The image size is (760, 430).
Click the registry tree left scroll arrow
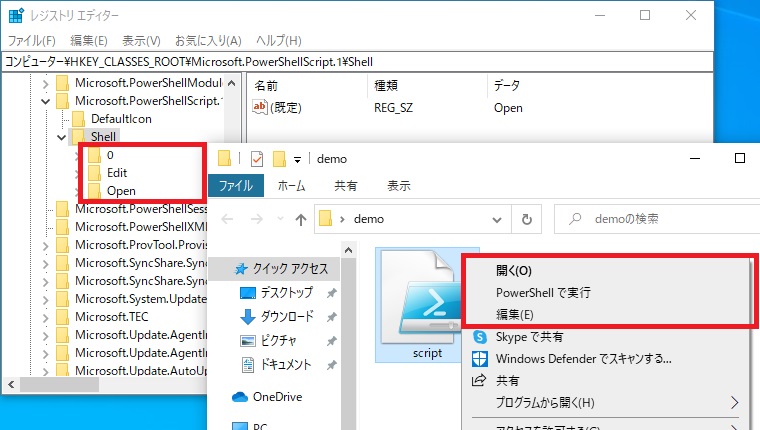[11, 385]
